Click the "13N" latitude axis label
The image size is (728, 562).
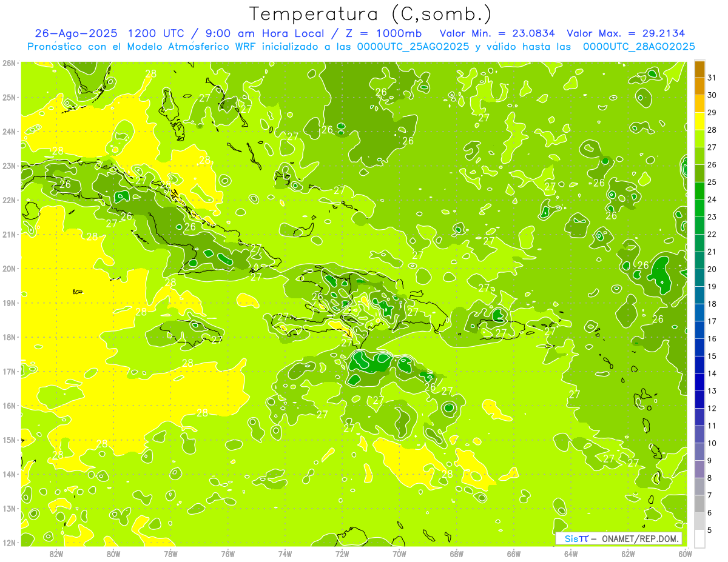tap(9, 508)
